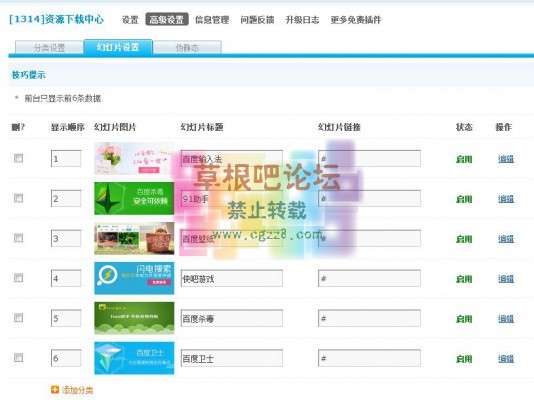Switch to the 伪静态 tab
Screen dimensions: 534x400
click(x=187, y=48)
